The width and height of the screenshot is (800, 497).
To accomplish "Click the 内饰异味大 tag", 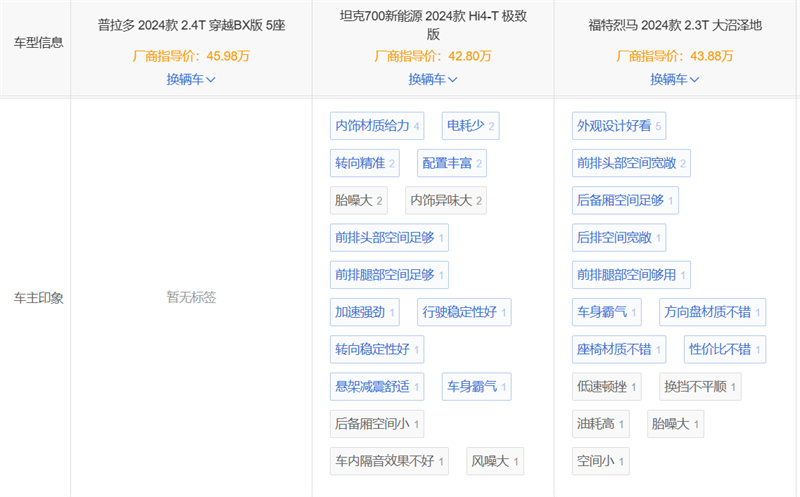I will pos(446,200).
